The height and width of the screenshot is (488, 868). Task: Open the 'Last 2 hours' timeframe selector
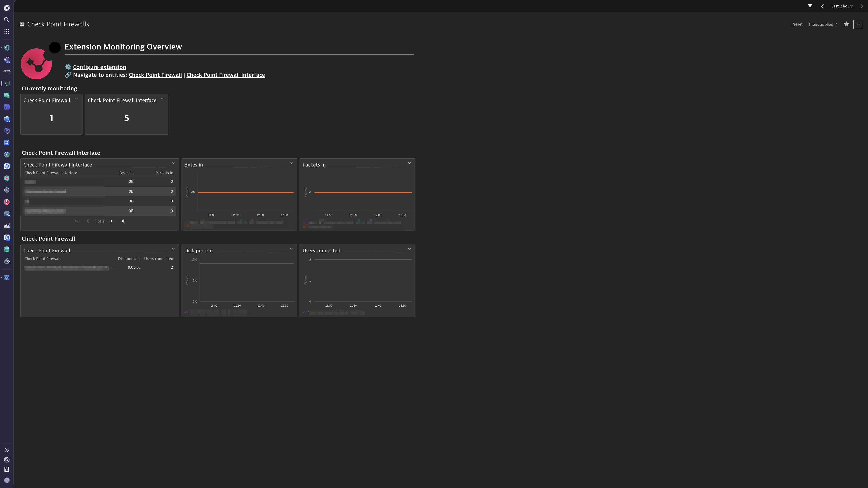[x=842, y=6]
